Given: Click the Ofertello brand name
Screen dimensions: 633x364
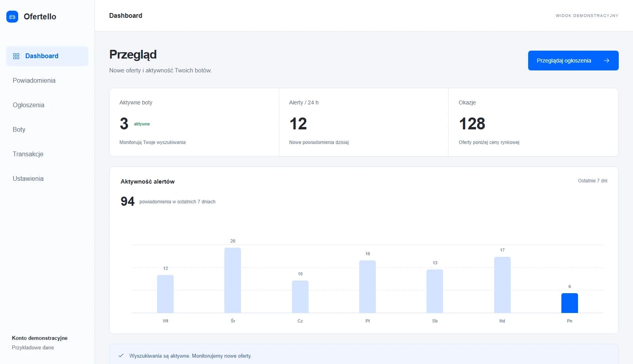Looking at the screenshot, I should click(40, 17).
